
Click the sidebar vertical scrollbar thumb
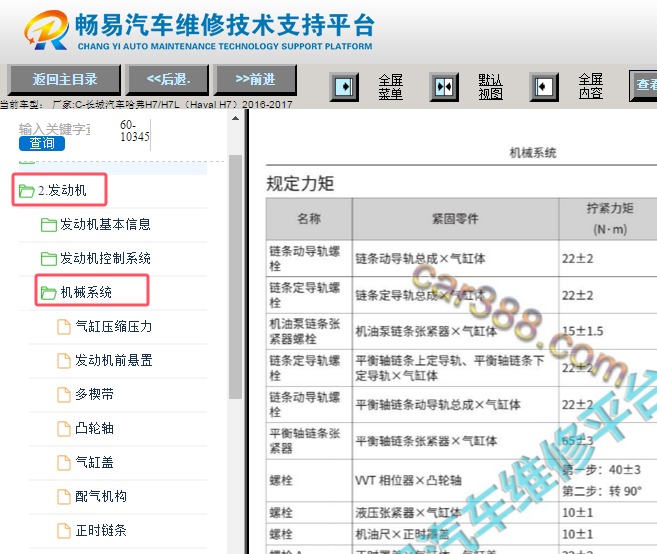[x=235, y=277]
